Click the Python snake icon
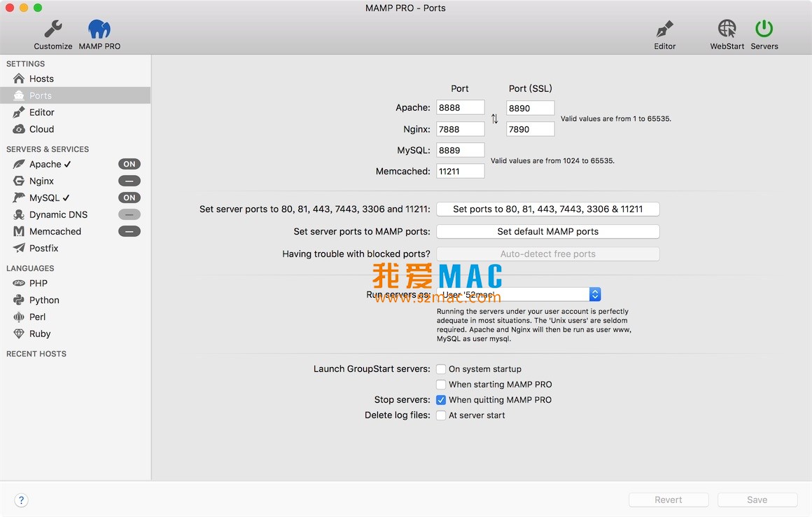This screenshot has width=812, height=517. point(19,300)
